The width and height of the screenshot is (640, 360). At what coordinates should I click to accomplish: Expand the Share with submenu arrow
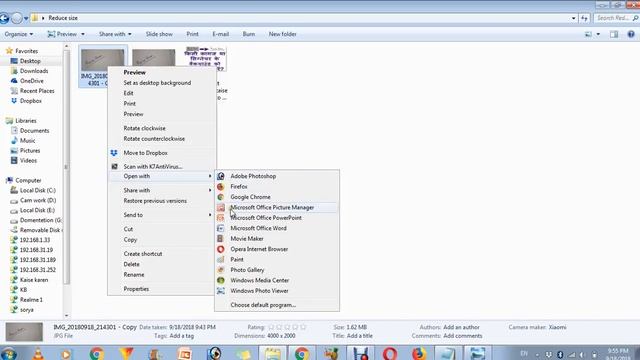tap(210, 190)
